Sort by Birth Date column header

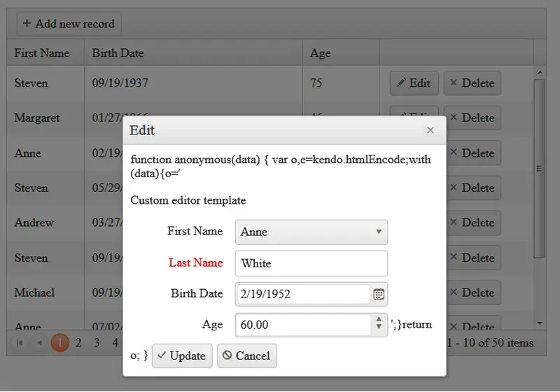[x=118, y=53]
